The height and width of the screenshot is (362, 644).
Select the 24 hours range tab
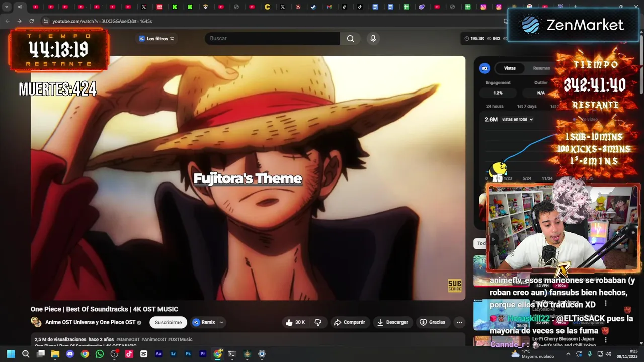tap(495, 106)
